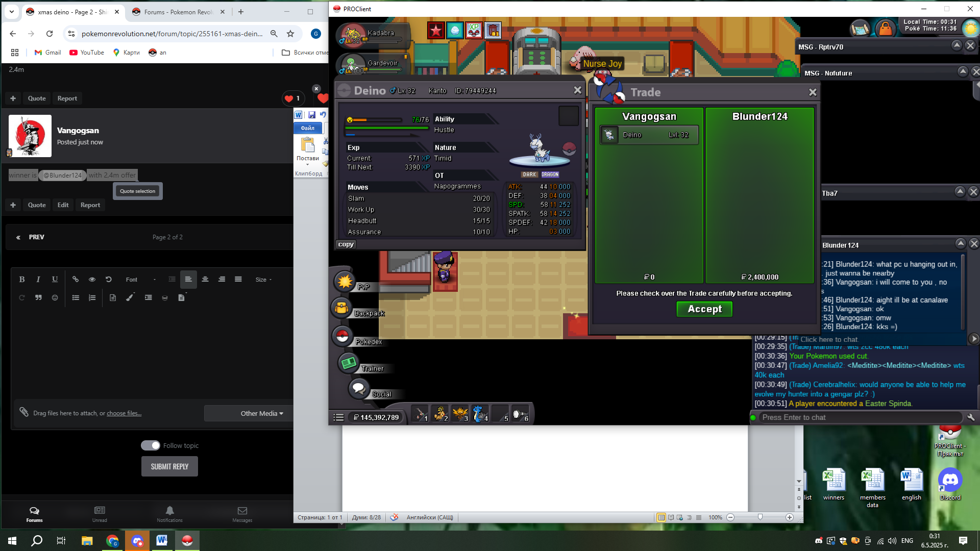
Task: Collapse the MSG - Nofuture chat
Action: pyautogui.click(x=963, y=71)
